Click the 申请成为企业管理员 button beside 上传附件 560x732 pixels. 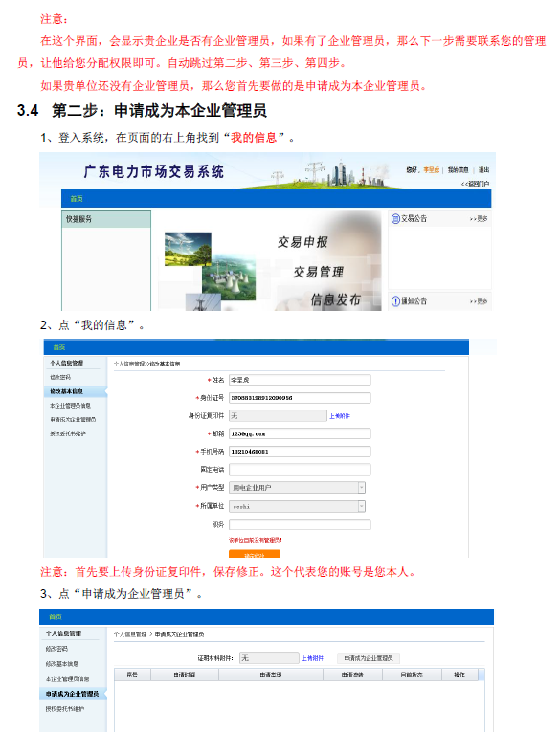pos(369,658)
